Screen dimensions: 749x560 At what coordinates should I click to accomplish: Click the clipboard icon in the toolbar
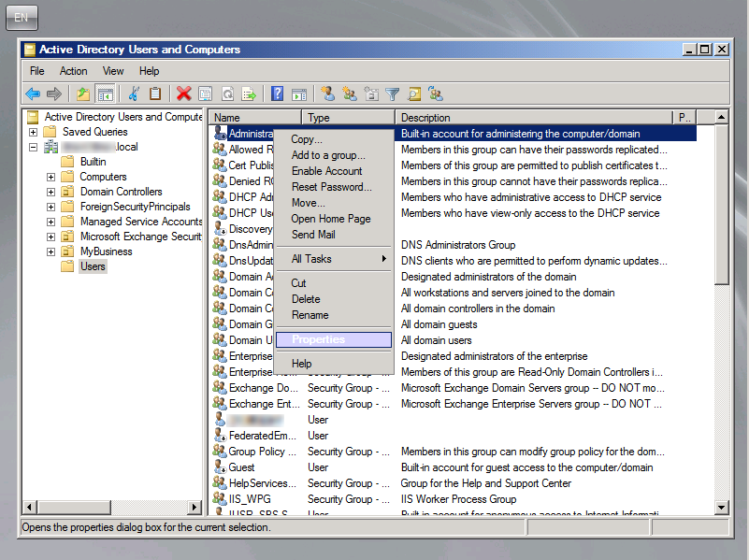click(x=155, y=93)
